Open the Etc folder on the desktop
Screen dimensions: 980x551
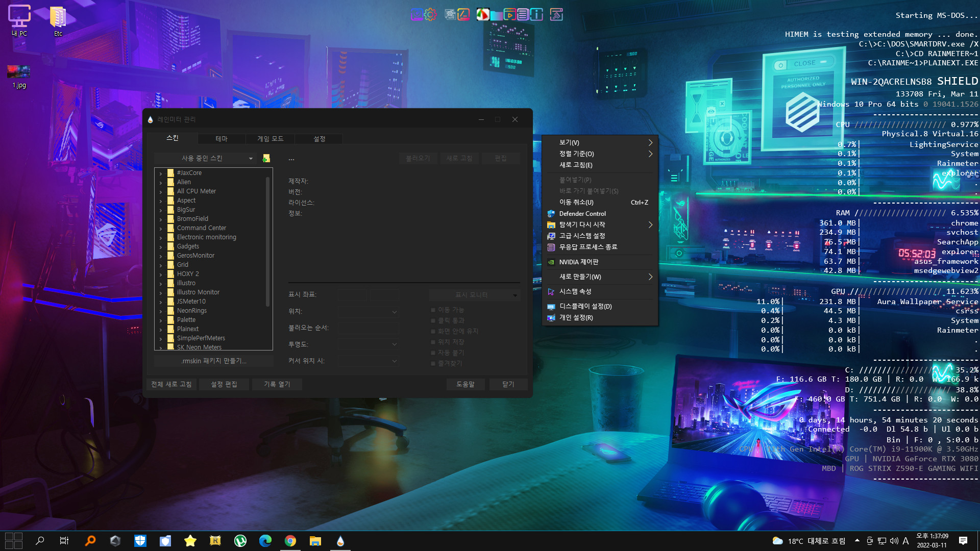(58, 20)
